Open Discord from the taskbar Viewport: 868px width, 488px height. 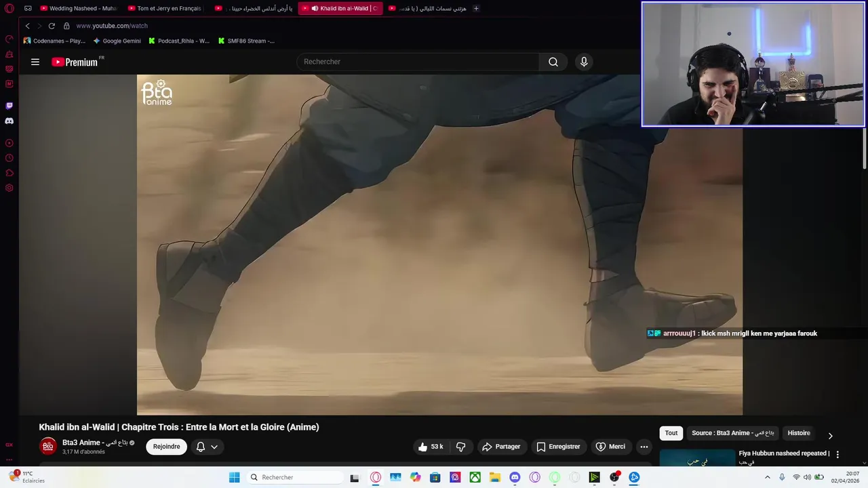515,477
